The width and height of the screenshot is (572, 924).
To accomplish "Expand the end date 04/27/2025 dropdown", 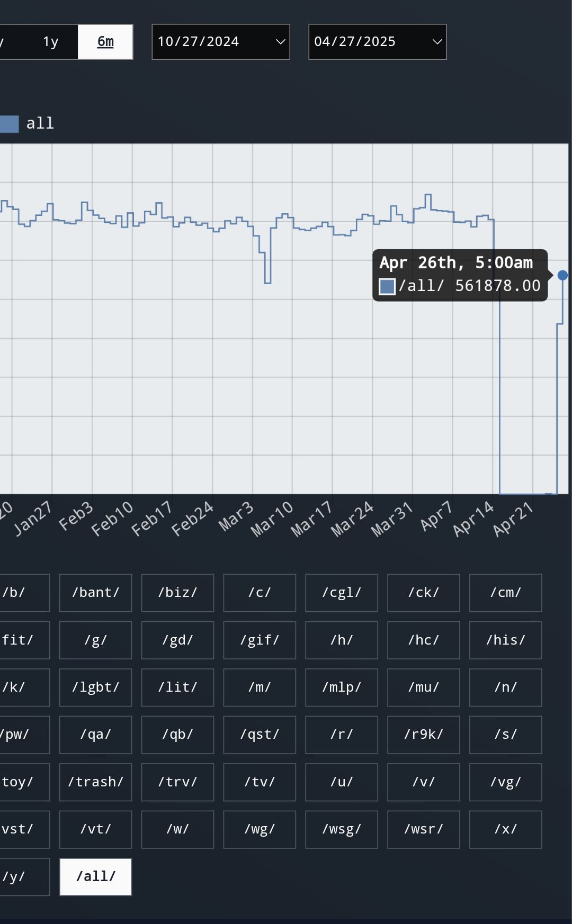I will click(x=377, y=42).
